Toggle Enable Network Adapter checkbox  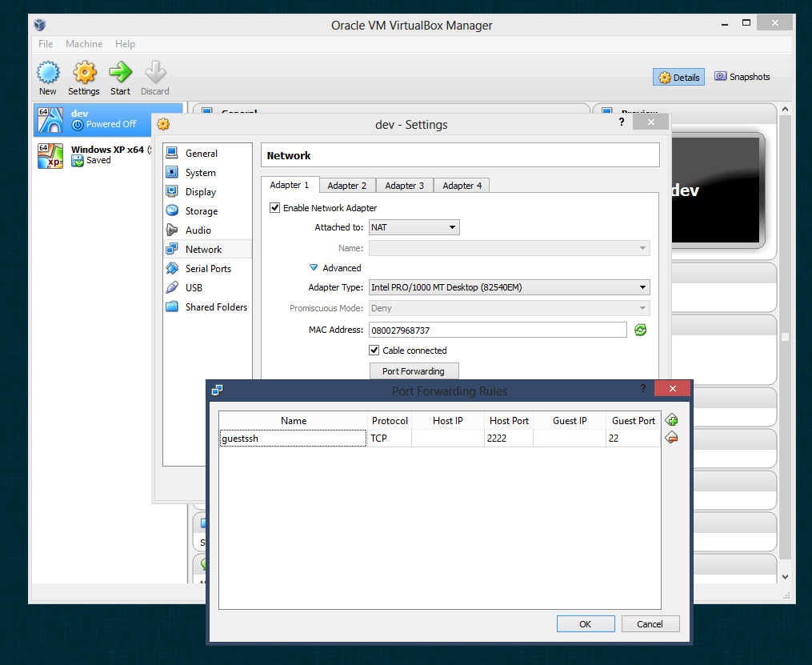pyautogui.click(x=274, y=208)
